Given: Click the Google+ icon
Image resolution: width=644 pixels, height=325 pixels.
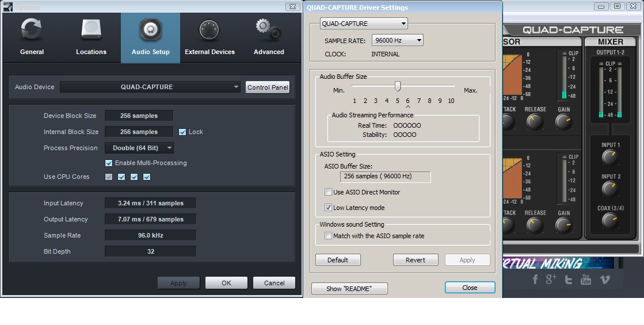Looking at the screenshot, I should point(551,279).
